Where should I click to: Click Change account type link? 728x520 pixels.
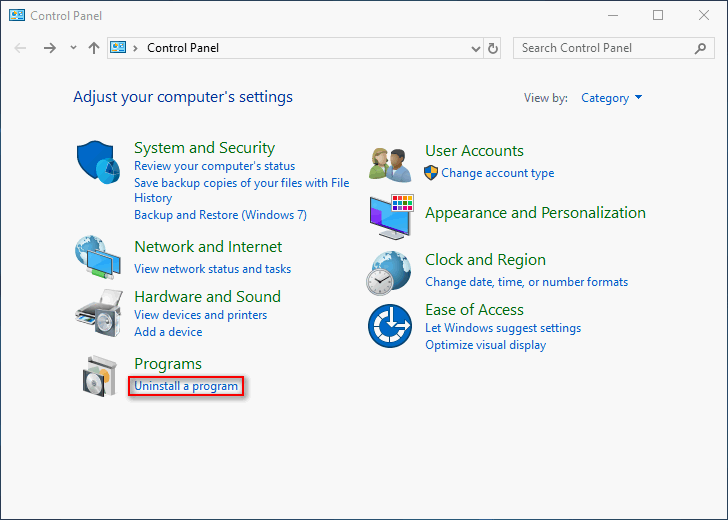(498, 173)
